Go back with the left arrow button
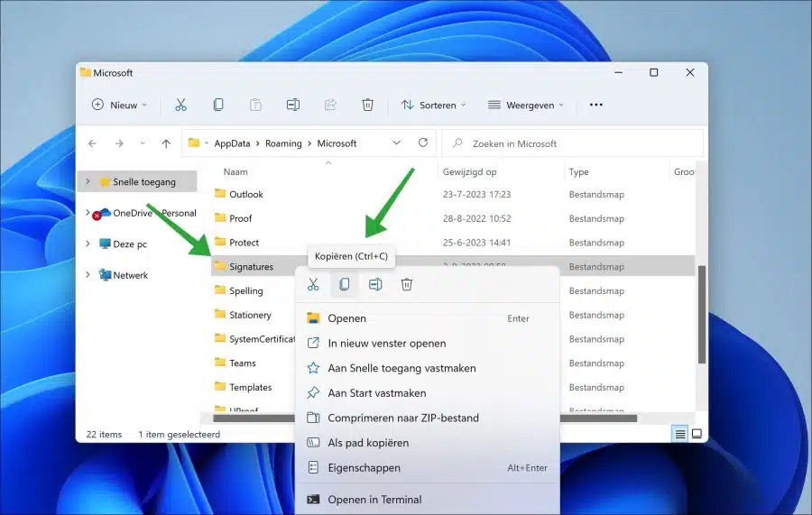Image resolution: width=812 pixels, height=515 pixels. click(x=93, y=143)
